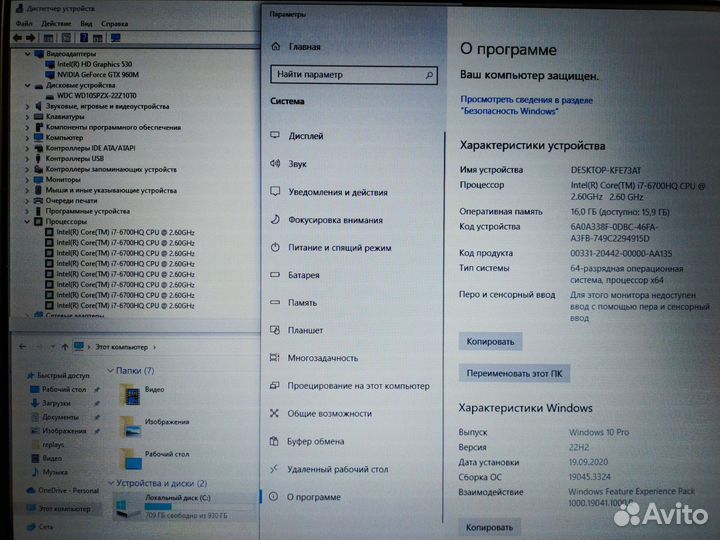Image resolution: width=720 pixels, height=540 pixels.
Task: Select NVIDIA GeForce GTX 960M device
Action: (98, 74)
